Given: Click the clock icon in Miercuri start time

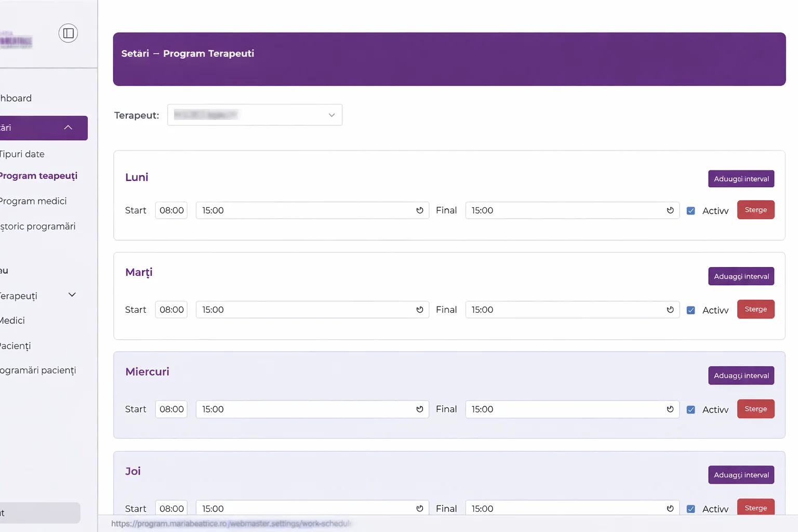Looking at the screenshot, I should click(420, 409).
